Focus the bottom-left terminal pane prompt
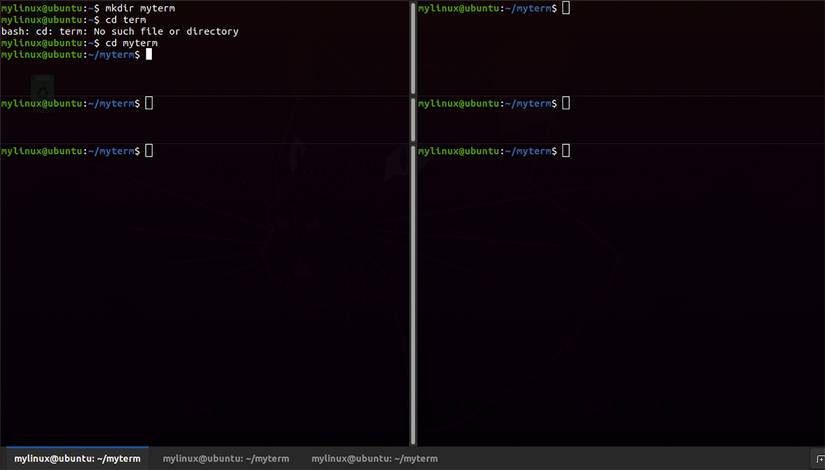825x470 pixels. [x=77, y=151]
